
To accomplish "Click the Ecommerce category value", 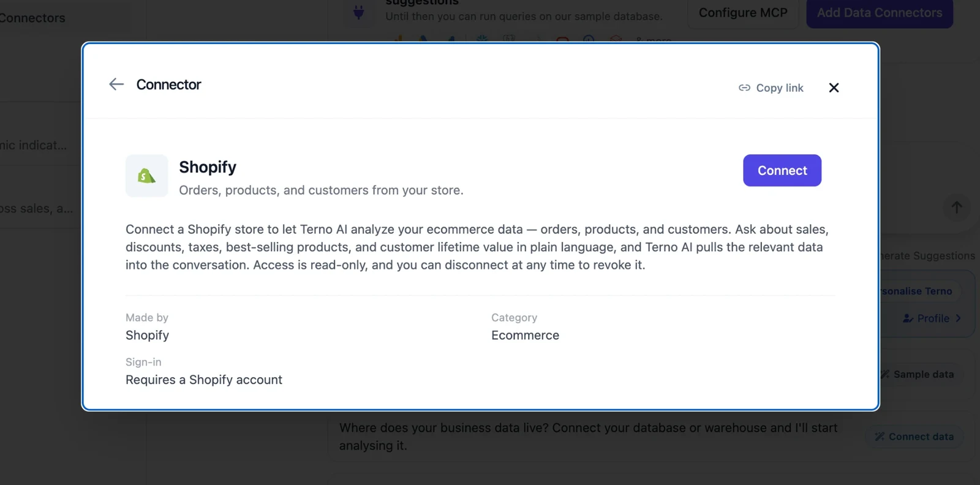I will tap(525, 335).
